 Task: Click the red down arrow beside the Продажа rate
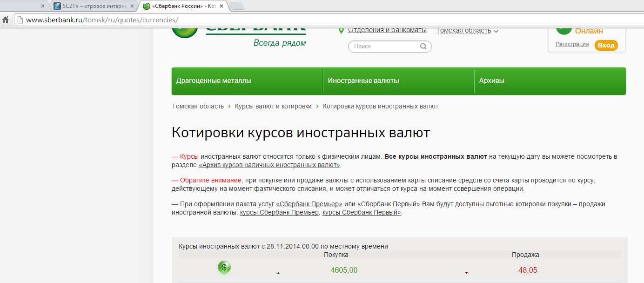466,273
